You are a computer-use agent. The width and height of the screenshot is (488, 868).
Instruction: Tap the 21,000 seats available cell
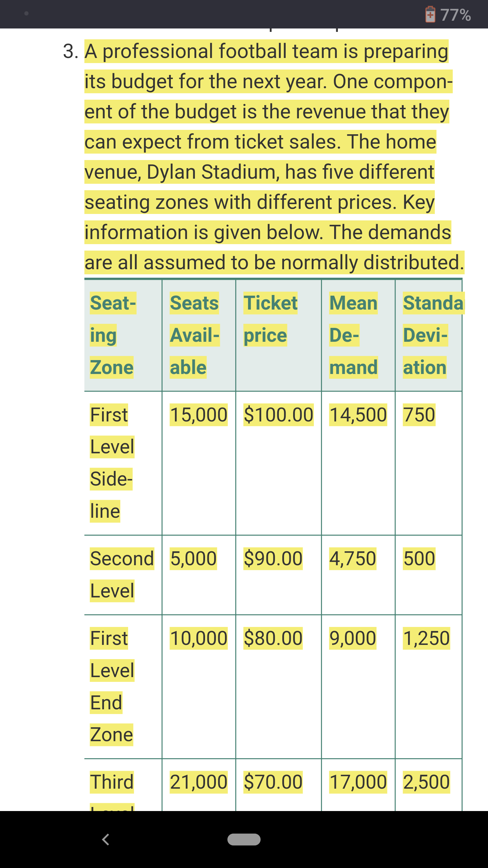pos(199,782)
